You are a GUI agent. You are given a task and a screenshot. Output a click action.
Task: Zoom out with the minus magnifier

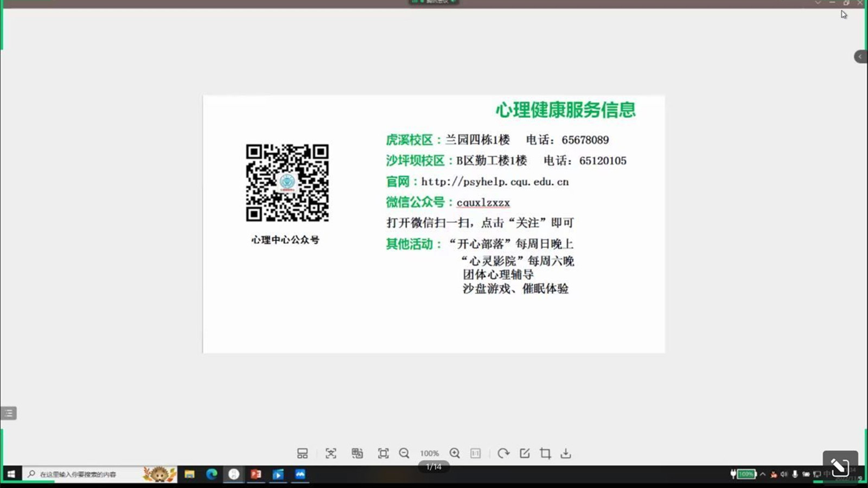(x=404, y=453)
